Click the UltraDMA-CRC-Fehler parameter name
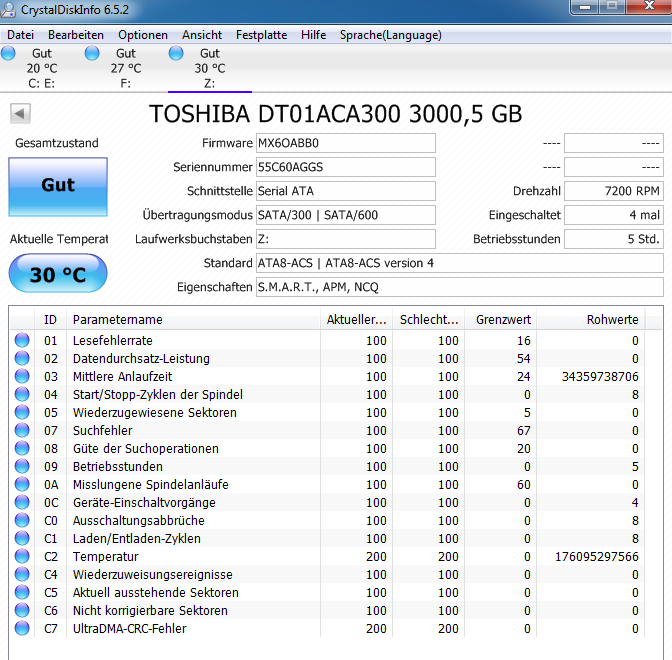Viewport: 672px width, 660px height. pos(129,629)
